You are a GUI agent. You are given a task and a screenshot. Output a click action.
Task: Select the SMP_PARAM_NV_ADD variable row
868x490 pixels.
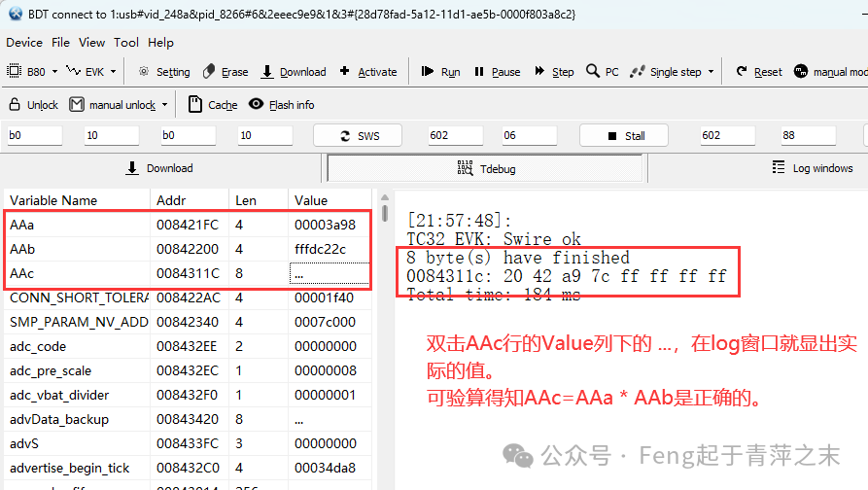coord(188,322)
